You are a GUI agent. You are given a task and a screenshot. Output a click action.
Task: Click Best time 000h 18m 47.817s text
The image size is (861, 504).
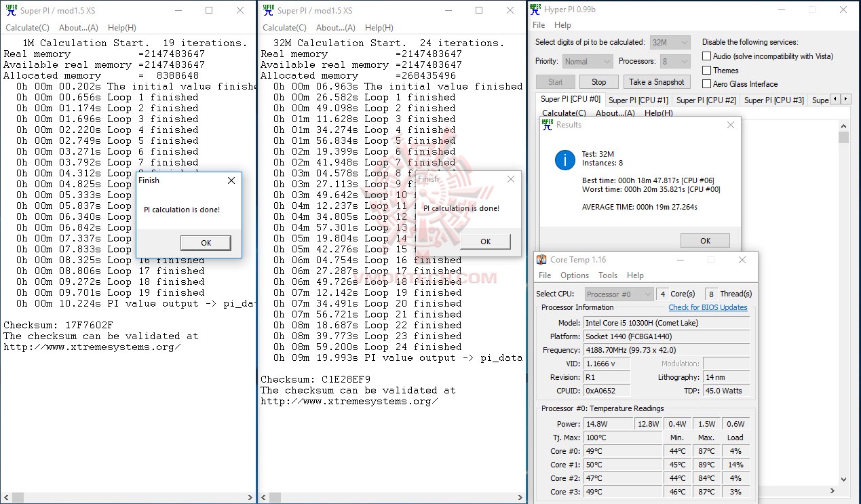(x=649, y=180)
